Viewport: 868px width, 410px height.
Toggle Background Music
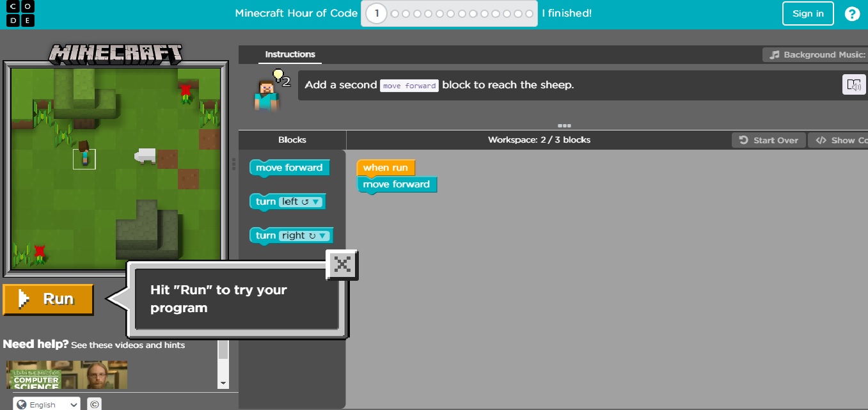pyautogui.click(x=816, y=55)
